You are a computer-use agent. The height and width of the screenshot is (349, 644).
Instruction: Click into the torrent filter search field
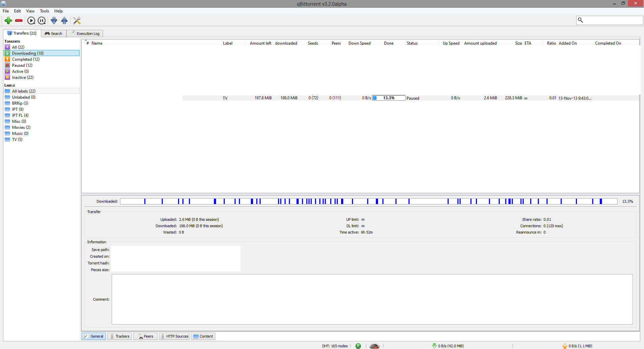coord(610,20)
